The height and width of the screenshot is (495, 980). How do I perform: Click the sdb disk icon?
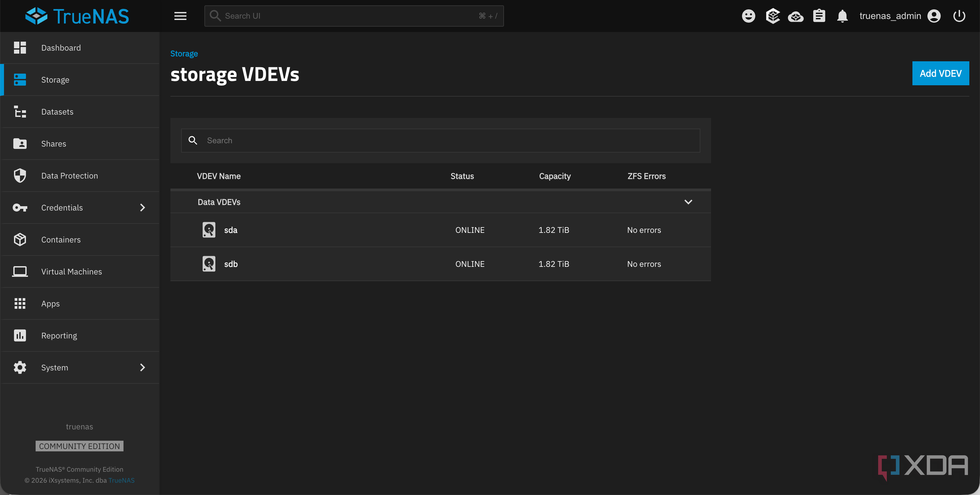(x=209, y=264)
